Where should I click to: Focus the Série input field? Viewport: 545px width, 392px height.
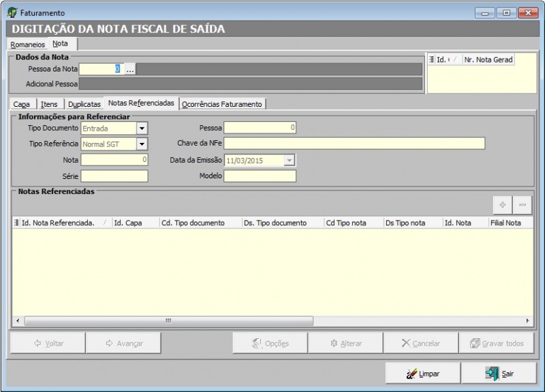pos(114,176)
